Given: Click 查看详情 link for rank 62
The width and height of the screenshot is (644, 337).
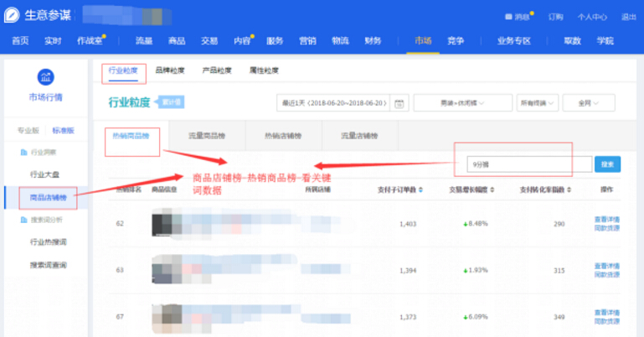Looking at the screenshot, I should (x=606, y=220).
